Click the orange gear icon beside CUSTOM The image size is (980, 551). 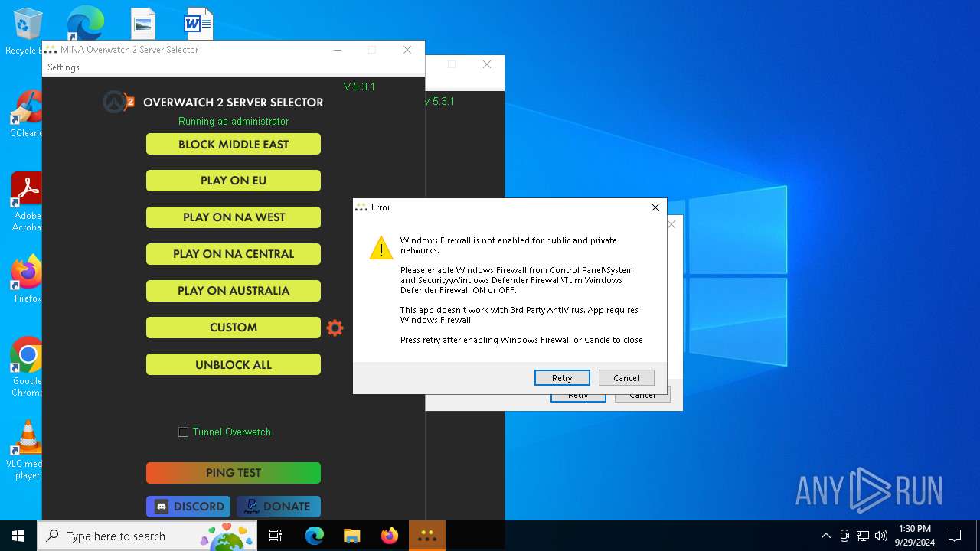335,328
